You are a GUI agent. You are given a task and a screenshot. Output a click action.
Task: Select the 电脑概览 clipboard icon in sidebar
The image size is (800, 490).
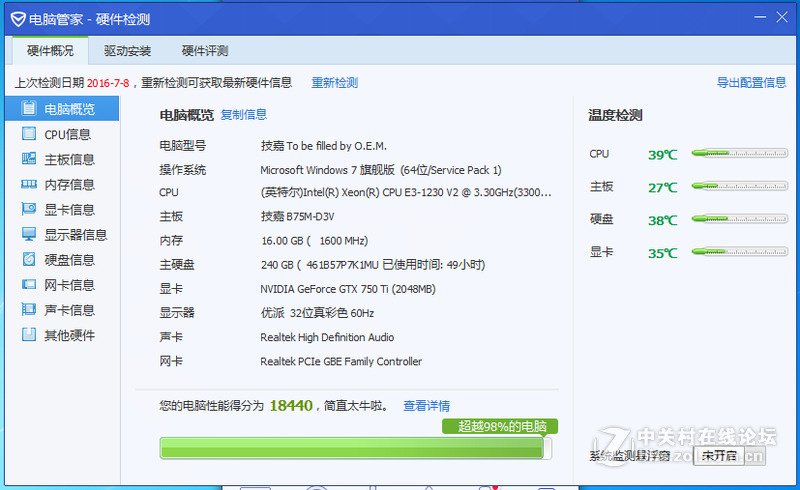[x=29, y=108]
